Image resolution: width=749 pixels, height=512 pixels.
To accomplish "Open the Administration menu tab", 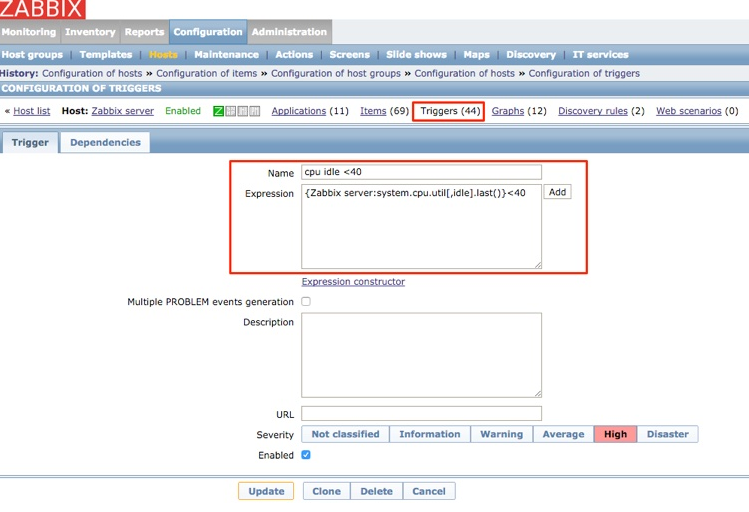I will click(x=289, y=32).
